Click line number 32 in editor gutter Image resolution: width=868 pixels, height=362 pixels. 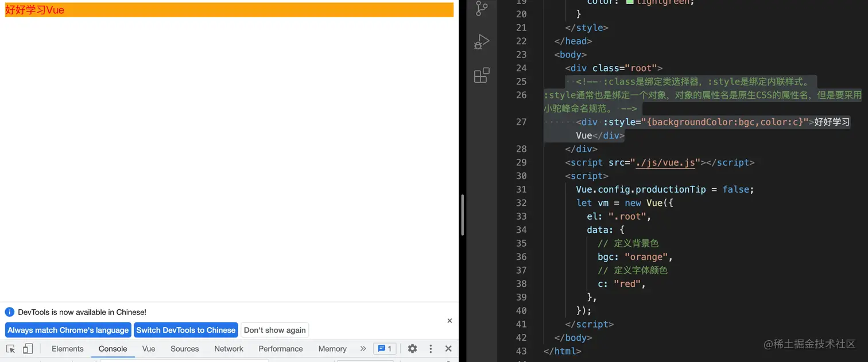(x=521, y=203)
